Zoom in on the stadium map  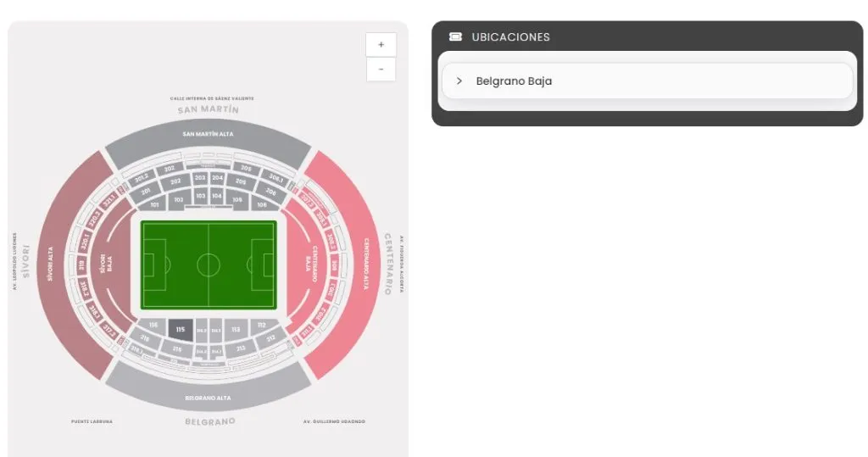click(x=381, y=45)
